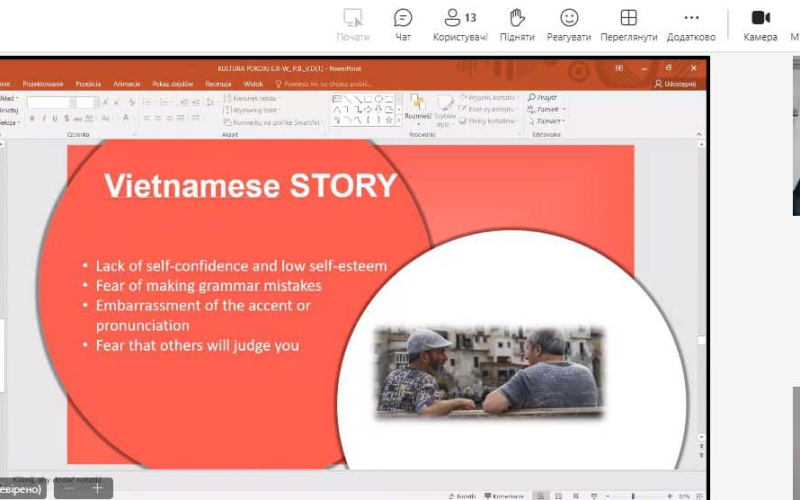Justify the paragraph text
The image size is (800, 500).
(180, 118)
